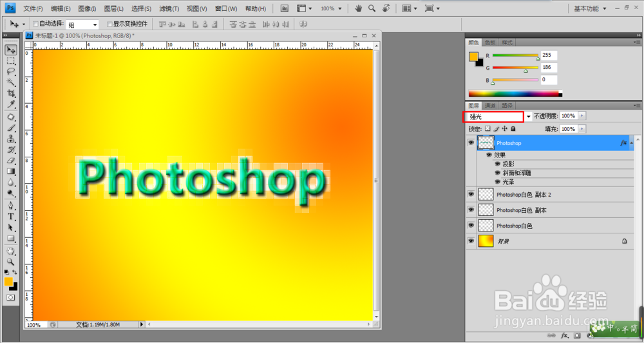This screenshot has width=644, height=343.
Task: Click the 背景 layer thumbnail
Action: pos(486,241)
